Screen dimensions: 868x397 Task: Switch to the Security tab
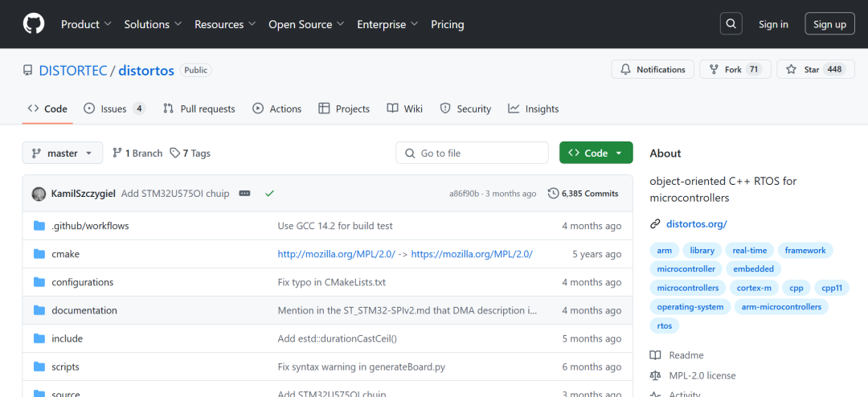pos(465,109)
